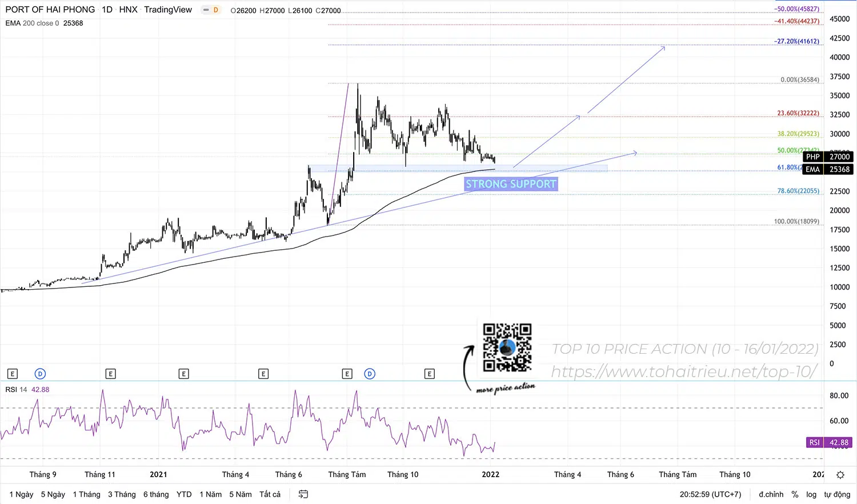The image size is (857, 504).
Task: Switch timeframe to '1 Năm'
Action: coord(210,494)
